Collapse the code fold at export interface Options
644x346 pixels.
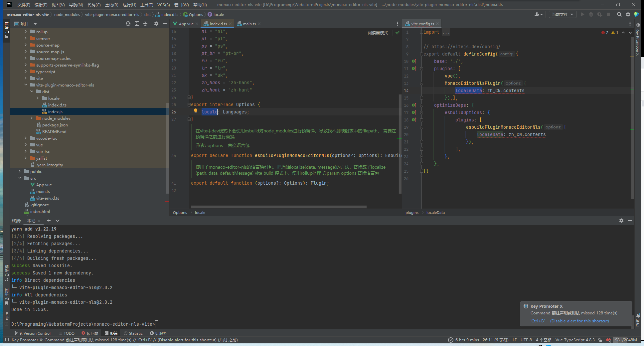[x=189, y=104]
